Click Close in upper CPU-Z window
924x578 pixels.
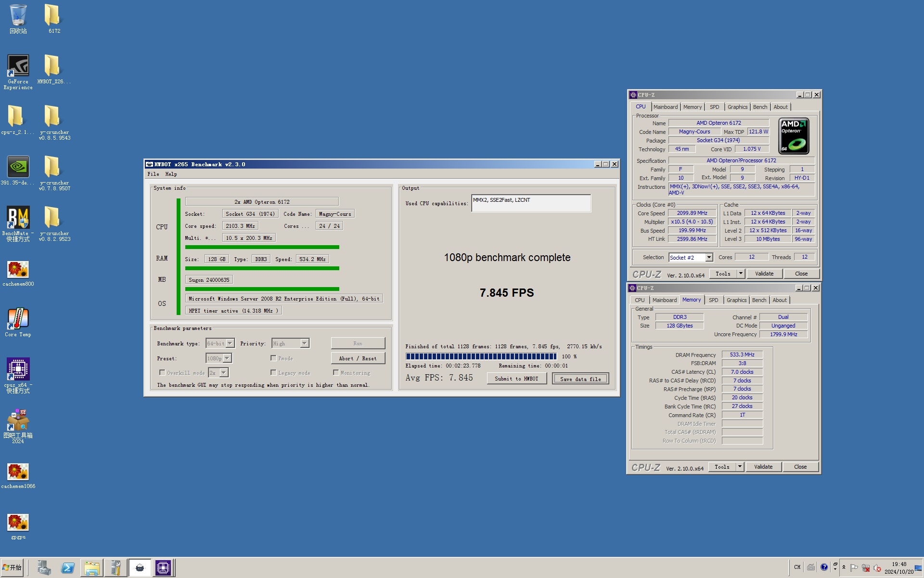801,274
